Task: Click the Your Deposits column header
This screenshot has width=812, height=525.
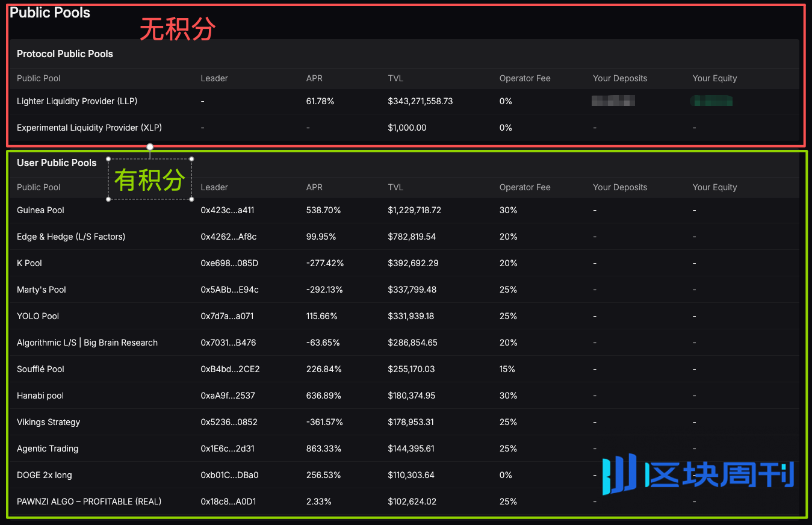Action: [x=619, y=187]
